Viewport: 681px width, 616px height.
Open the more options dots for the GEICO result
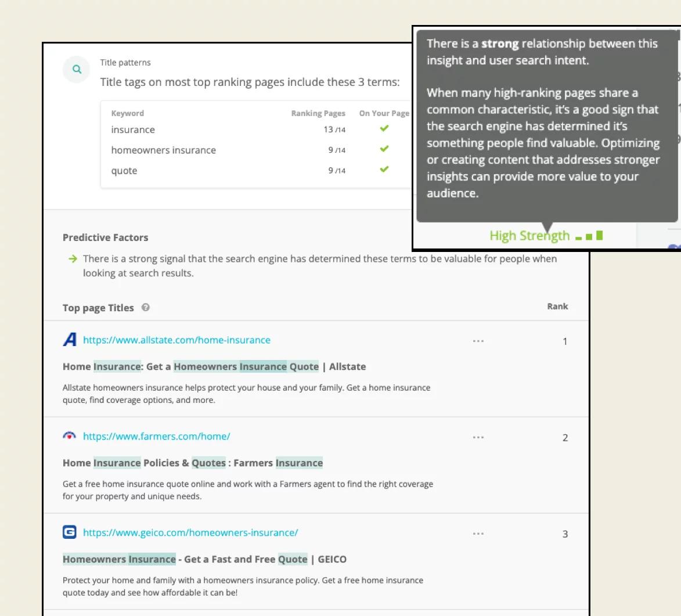(478, 534)
